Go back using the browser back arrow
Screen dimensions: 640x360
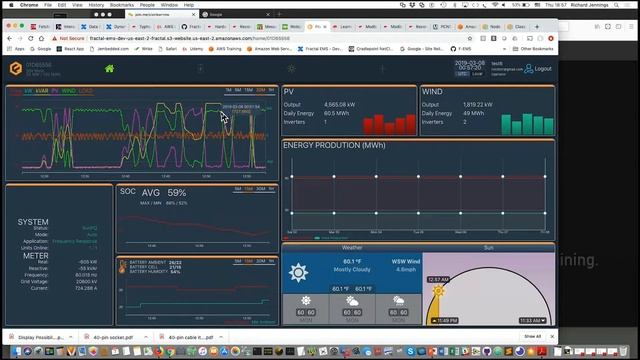(10, 38)
